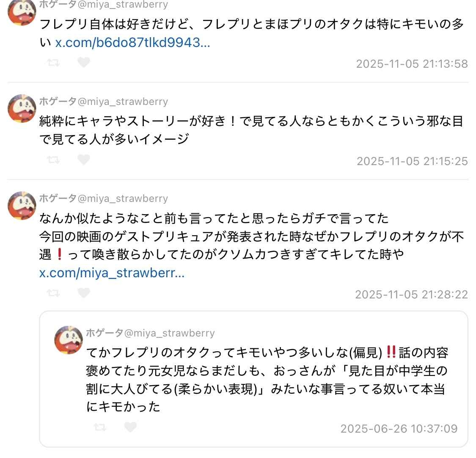
Task: Retweet the 21:13:58 post
Action: tap(53, 63)
